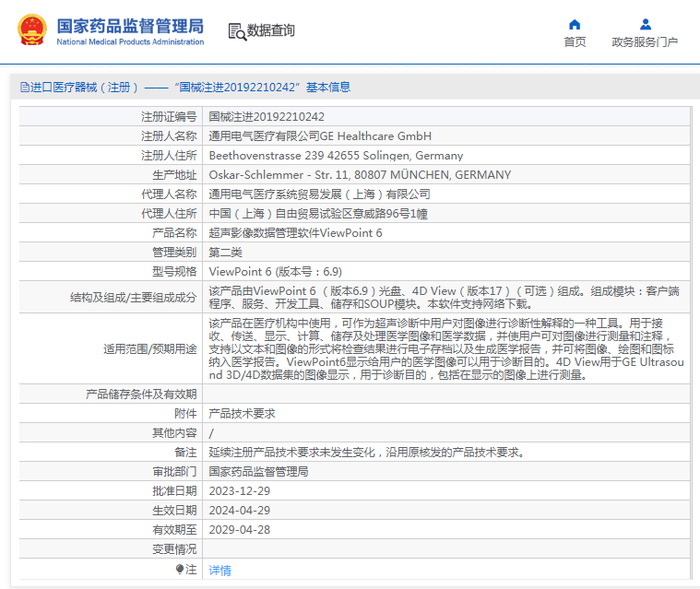Select expiry date 2029-04-28
Viewport: 700px width, 589px height.
coord(239,530)
